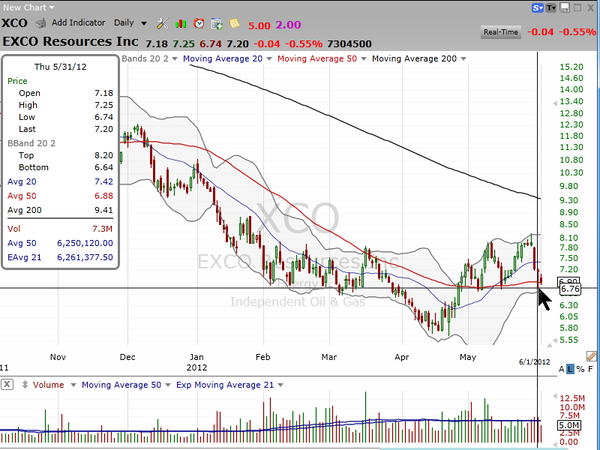Expand the Moving Average 20 dropdown

269,59
